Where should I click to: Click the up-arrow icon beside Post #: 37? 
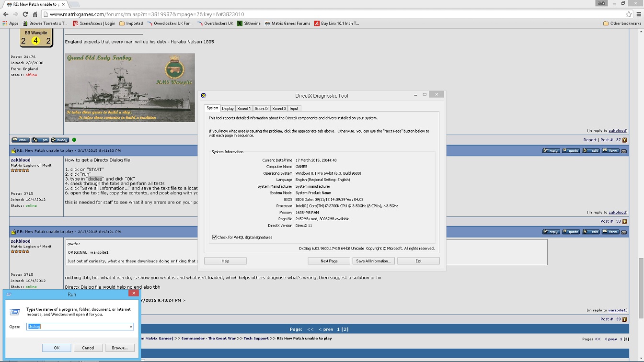624,140
